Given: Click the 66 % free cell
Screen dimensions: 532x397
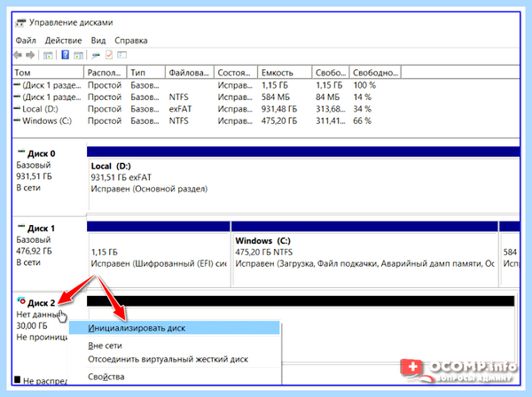Looking at the screenshot, I should pyautogui.click(x=362, y=121).
